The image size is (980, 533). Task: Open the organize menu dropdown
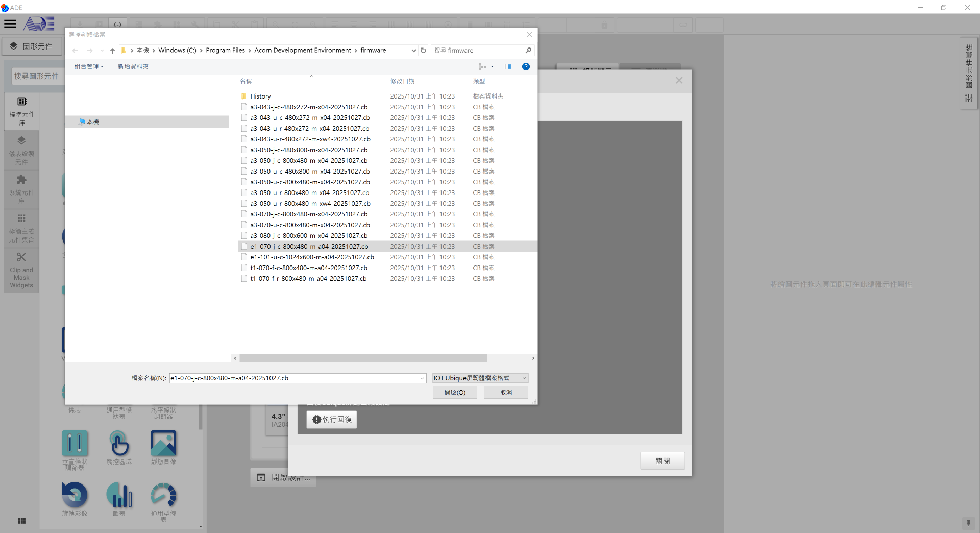[x=88, y=67]
